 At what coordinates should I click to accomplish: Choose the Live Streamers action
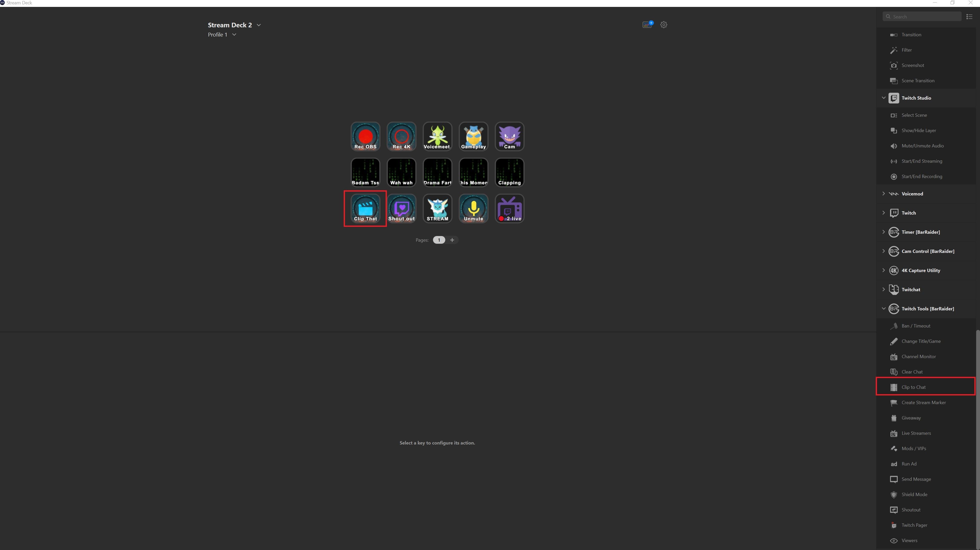click(926, 433)
